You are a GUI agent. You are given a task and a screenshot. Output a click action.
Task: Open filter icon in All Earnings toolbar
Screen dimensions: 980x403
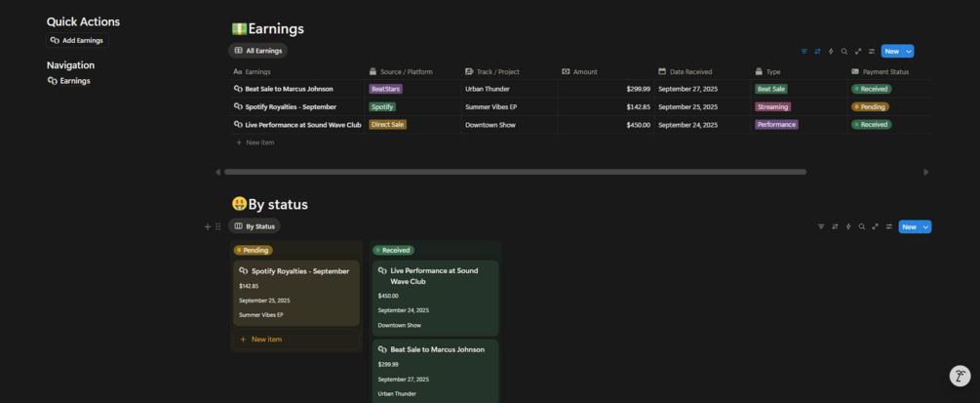pos(804,51)
